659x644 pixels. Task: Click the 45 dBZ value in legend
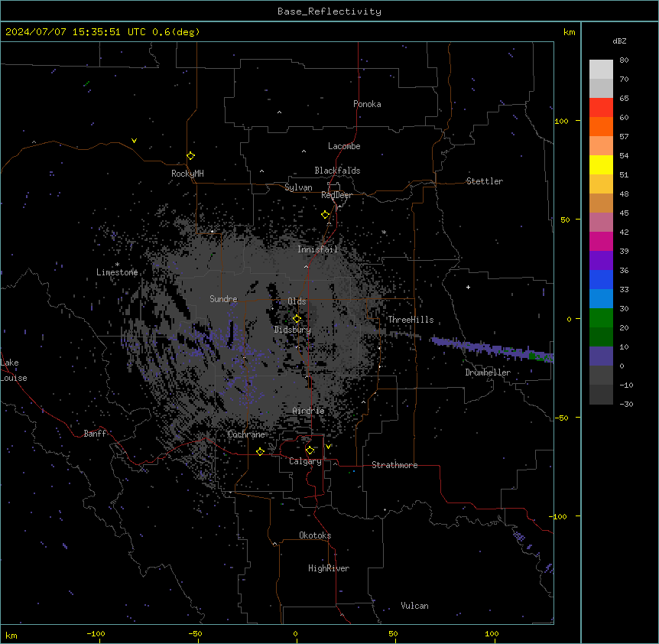coord(624,213)
